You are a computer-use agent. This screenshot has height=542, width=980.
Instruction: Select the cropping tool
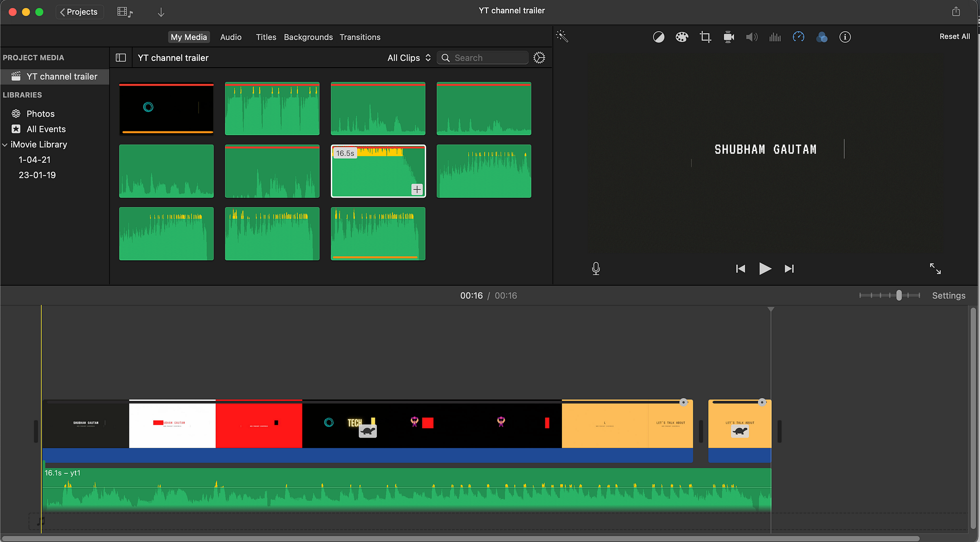[705, 37]
